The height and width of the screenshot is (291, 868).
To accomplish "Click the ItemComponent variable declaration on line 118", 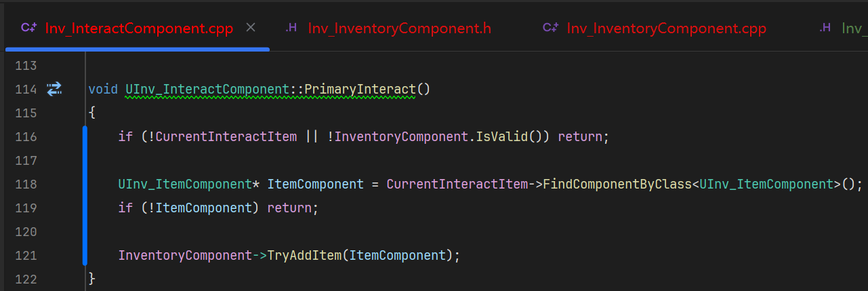I will (x=316, y=184).
